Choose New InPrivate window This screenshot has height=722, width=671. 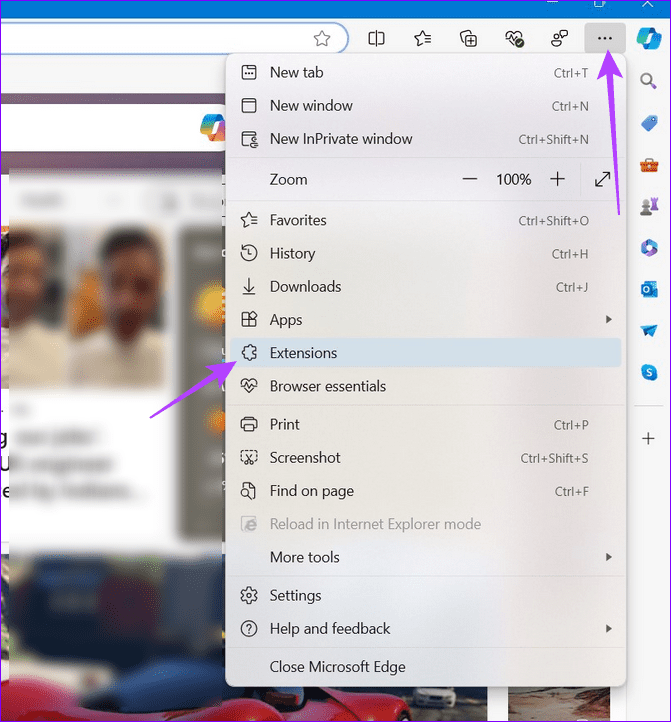tap(426, 139)
